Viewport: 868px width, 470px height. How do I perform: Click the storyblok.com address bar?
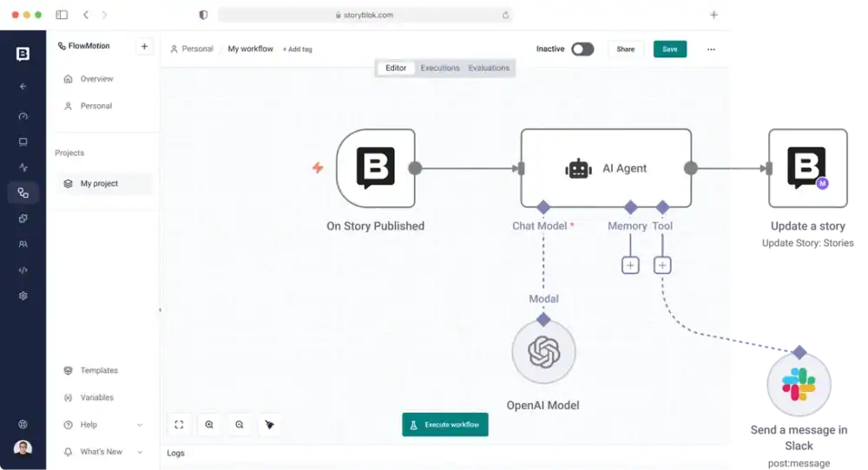pyautogui.click(x=365, y=15)
